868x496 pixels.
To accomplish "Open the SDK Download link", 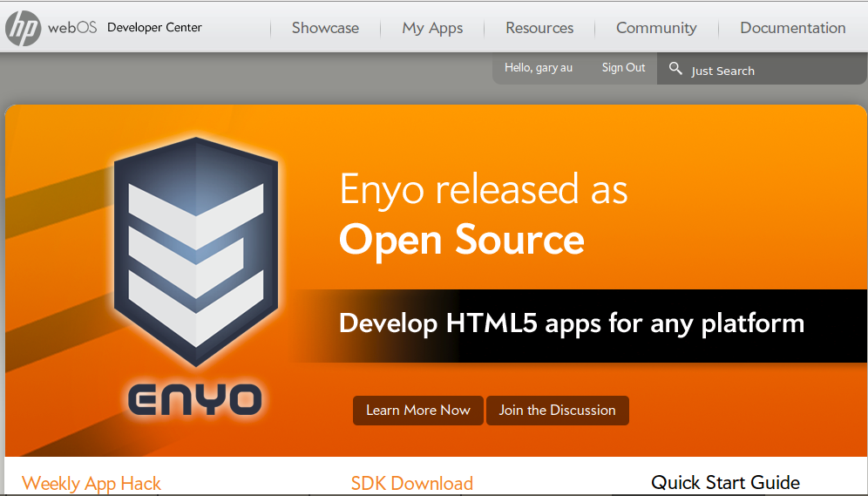I will click(x=412, y=483).
